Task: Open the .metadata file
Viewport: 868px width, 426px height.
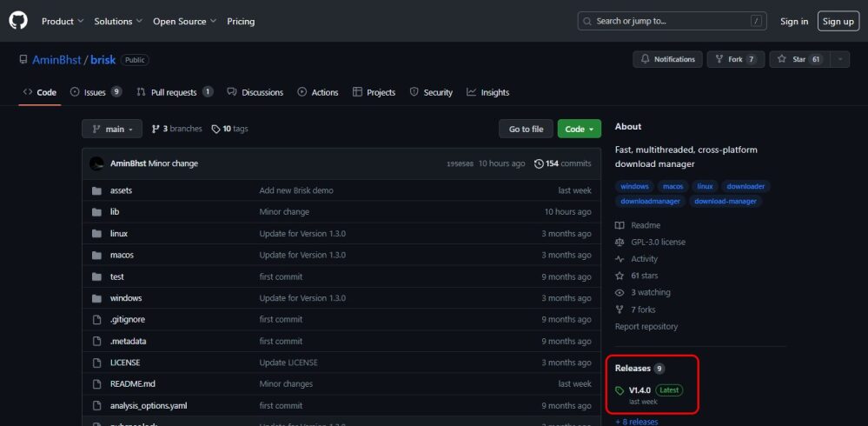Action: pyautogui.click(x=129, y=342)
